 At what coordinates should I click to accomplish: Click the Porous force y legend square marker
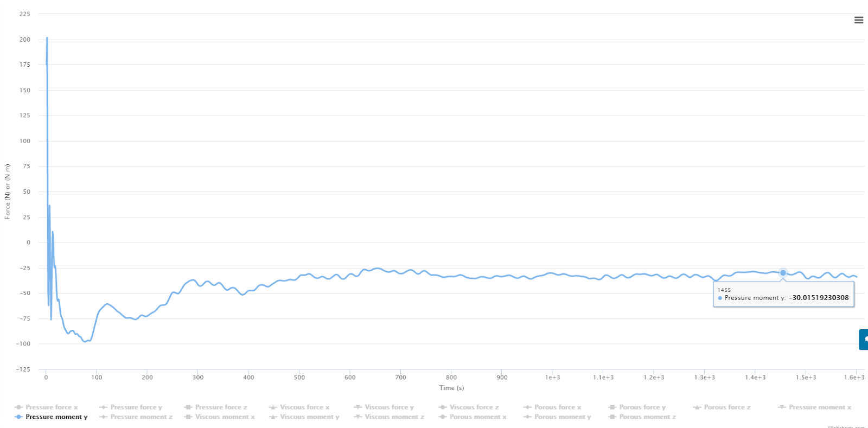pos(612,407)
